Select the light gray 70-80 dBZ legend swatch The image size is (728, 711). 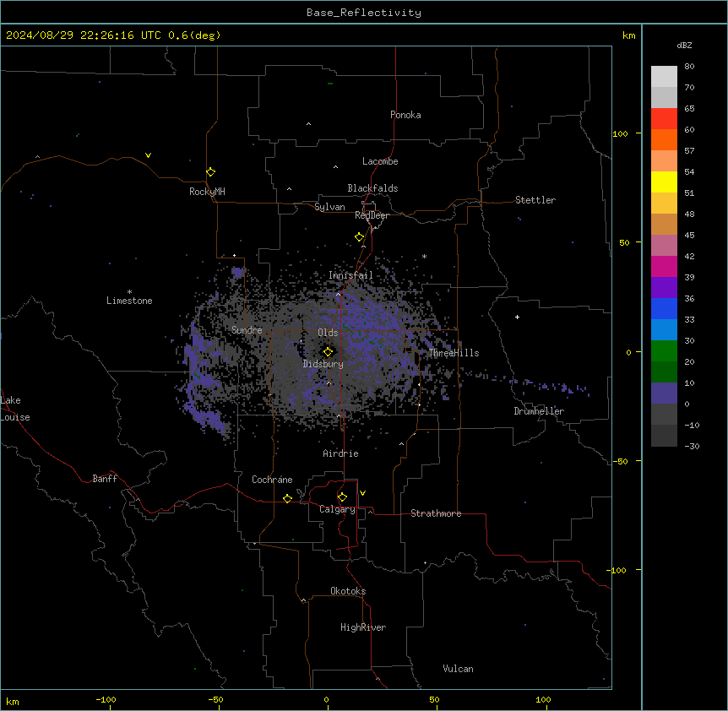[x=664, y=77]
